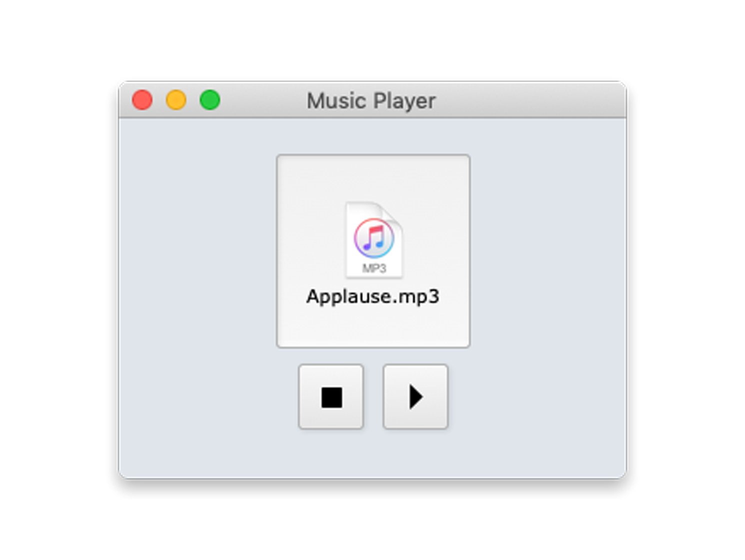Click the empty window area left of the file well

click(197, 251)
